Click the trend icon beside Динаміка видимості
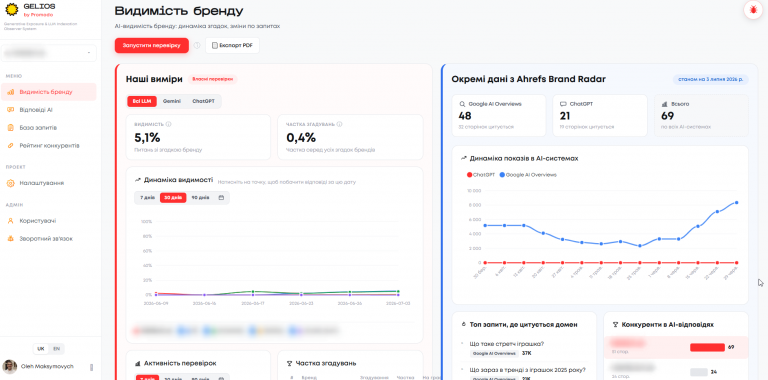This screenshot has height=380, width=768. [x=138, y=180]
